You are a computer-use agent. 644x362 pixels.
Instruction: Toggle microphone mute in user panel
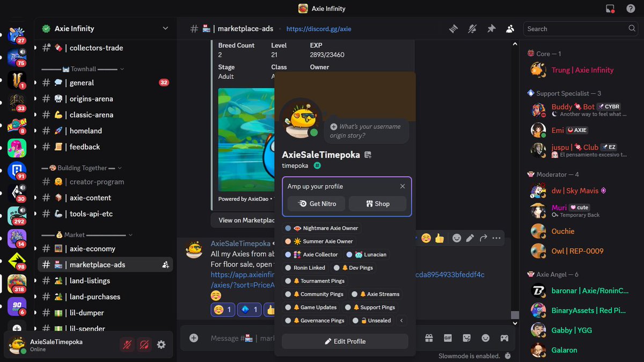(x=127, y=345)
